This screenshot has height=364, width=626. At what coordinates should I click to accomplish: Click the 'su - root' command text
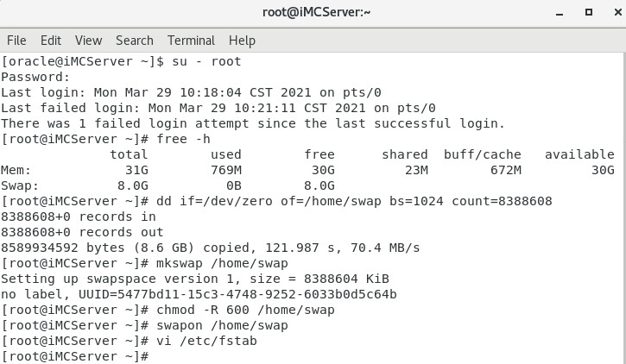(206, 61)
